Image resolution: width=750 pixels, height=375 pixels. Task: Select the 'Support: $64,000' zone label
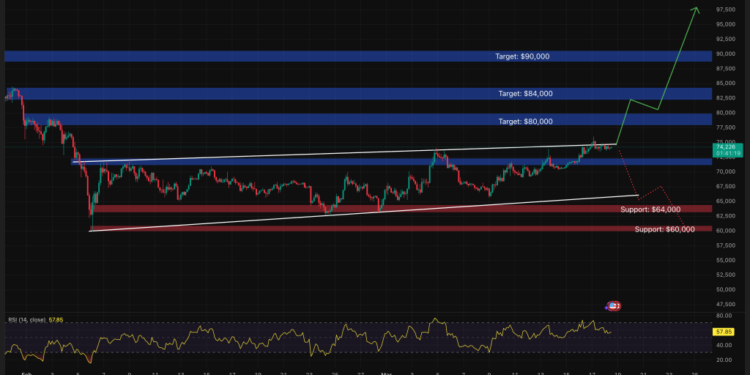[651, 210]
